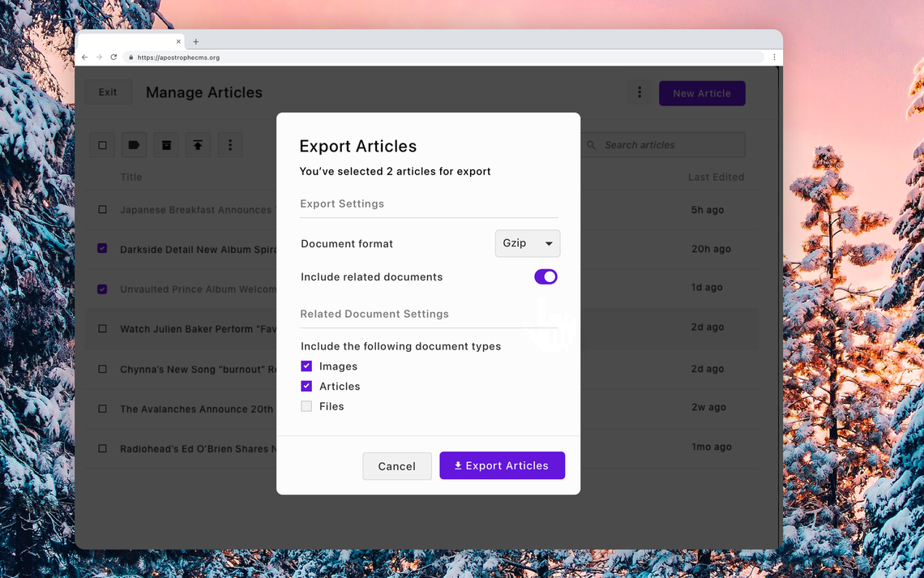This screenshot has height=578, width=924.
Task: Click the padlock site info icon
Action: (x=130, y=58)
